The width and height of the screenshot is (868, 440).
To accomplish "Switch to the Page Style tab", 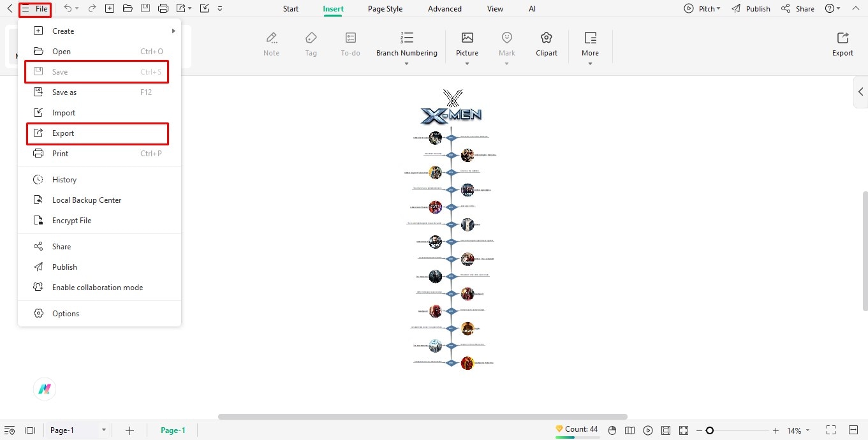I will point(385,9).
